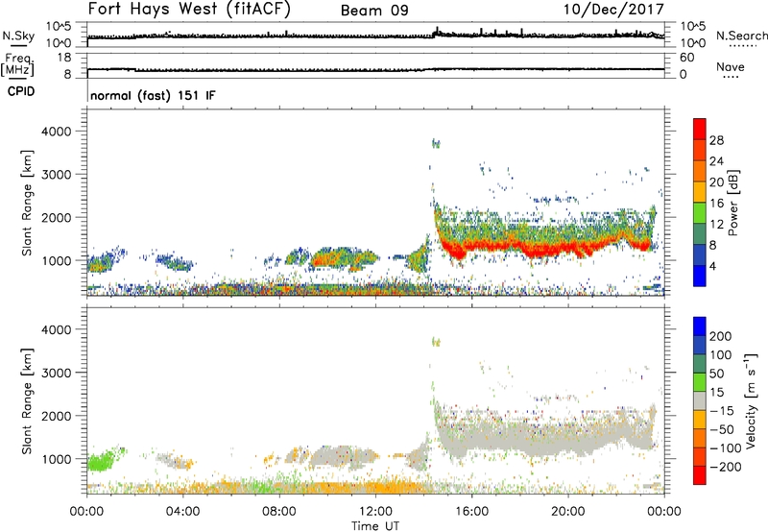Click the '4000' tick of the Power panel
The image size is (768, 532).
coord(57,132)
